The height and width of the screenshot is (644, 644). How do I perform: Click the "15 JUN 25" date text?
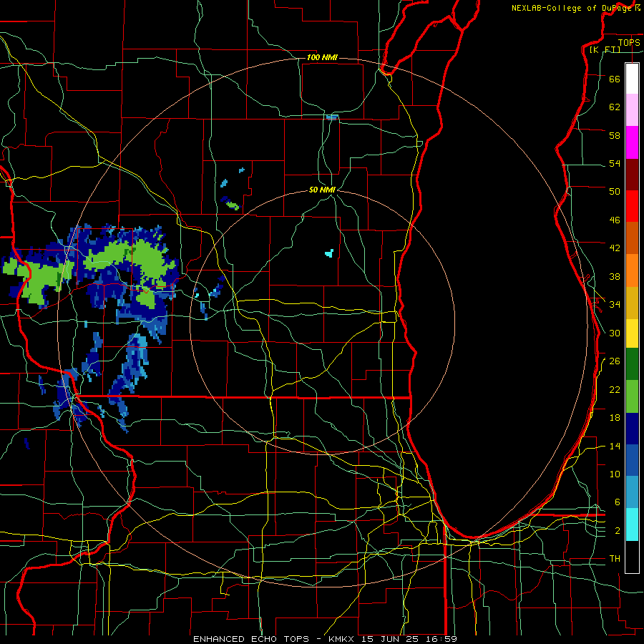pyautogui.click(x=391, y=639)
